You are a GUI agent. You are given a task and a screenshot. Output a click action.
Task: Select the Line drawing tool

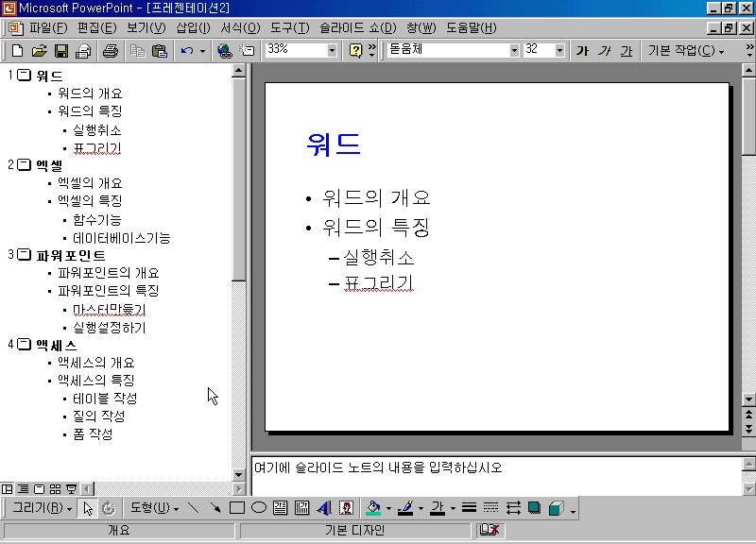[x=194, y=508]
